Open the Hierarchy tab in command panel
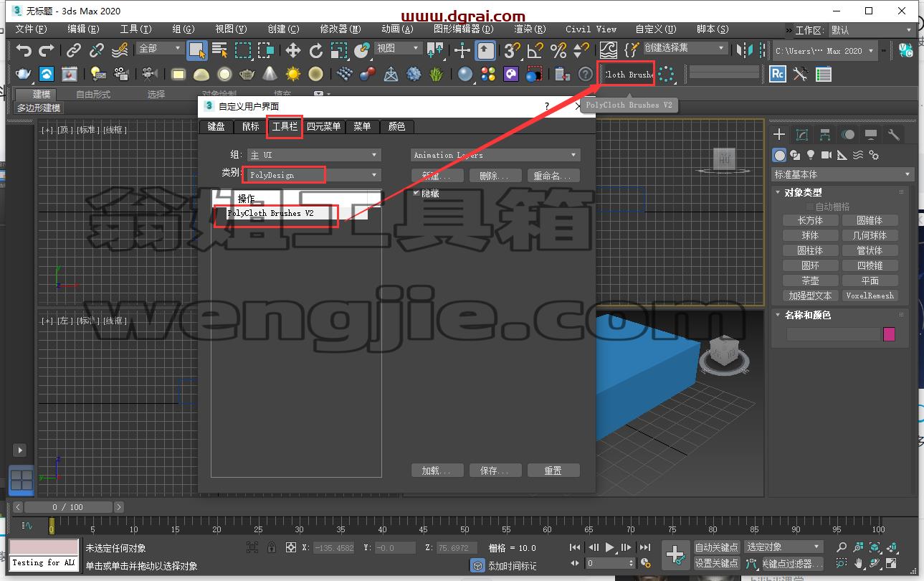 [x=825, y=135]
